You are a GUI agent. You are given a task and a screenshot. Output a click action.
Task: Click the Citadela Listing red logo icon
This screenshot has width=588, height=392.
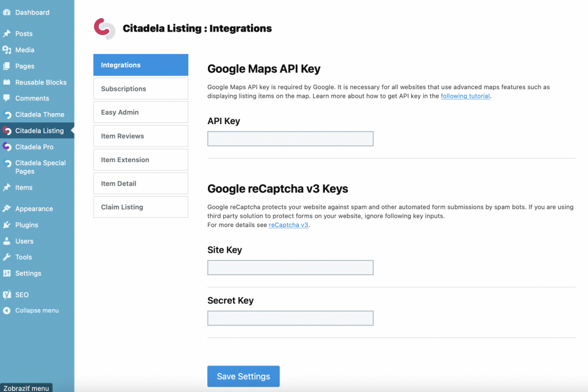(x=7, y=130)
